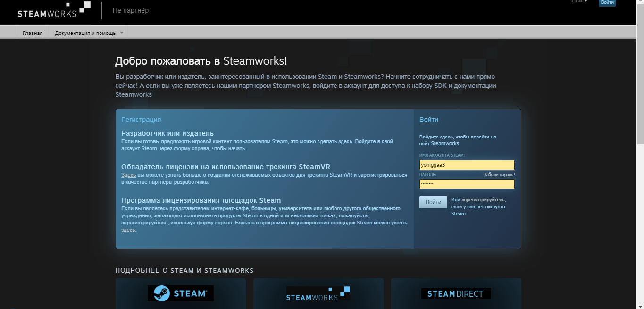644x309 pixels.
Task: Open the Steamworks logo card at the bottom
Action: (318, 293)
